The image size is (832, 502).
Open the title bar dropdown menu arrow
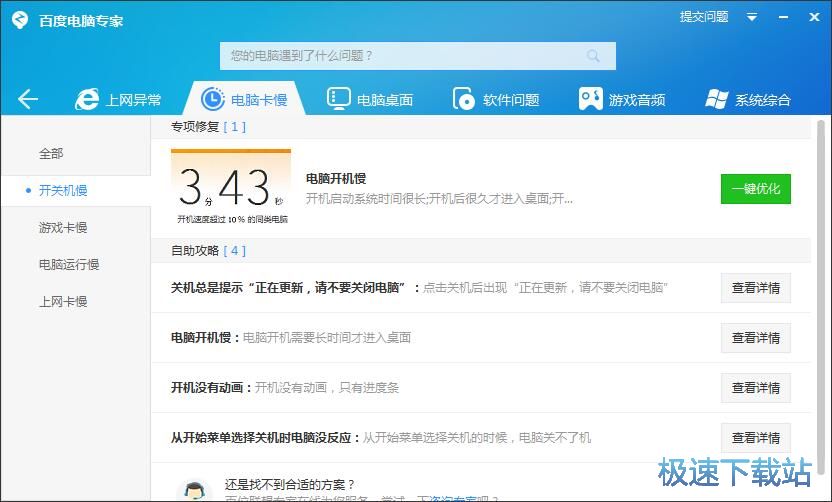click(752, 18)
